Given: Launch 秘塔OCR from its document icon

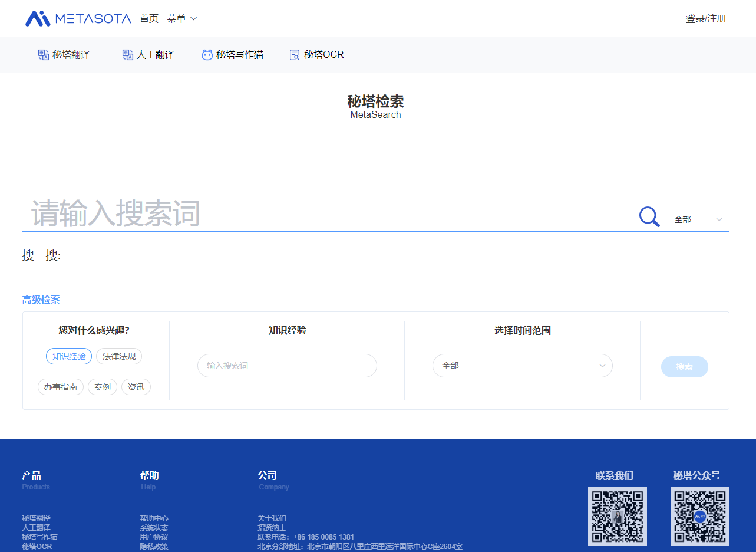Looking at the screenshot, I should [x=293, y=54].
